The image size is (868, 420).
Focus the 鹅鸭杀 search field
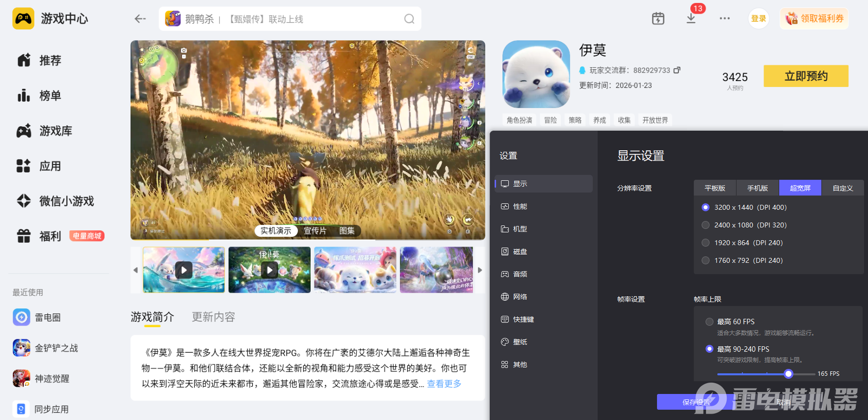pyautogui.click(x=290, y=19)
